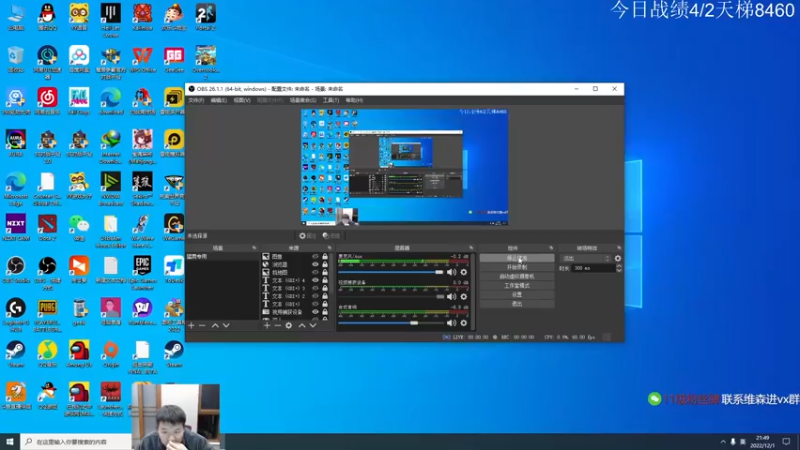
Task: Open Recycle Bin on desktop
Action: 16,60
